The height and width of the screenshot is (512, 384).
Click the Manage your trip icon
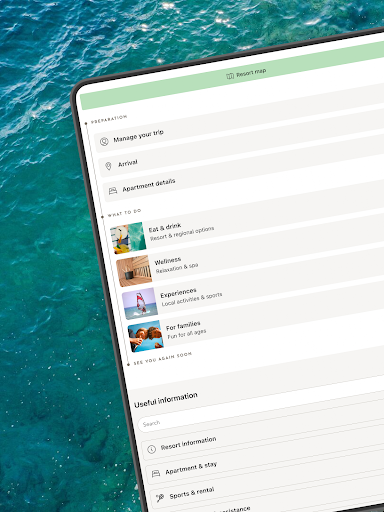104,142
